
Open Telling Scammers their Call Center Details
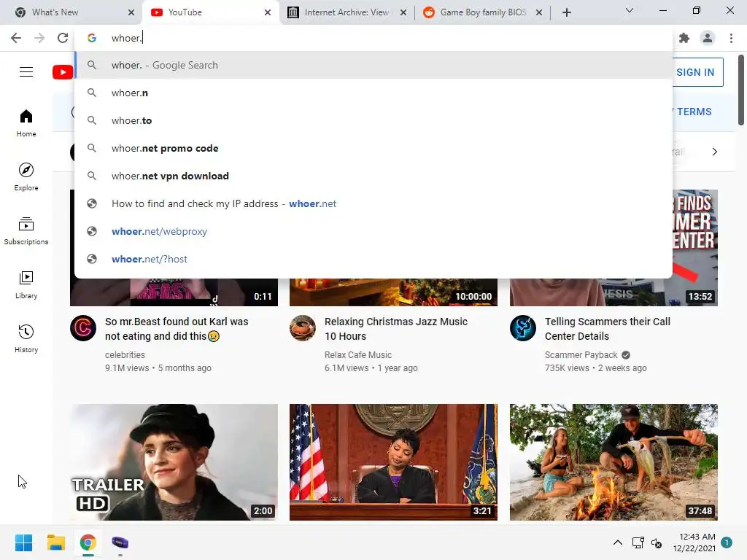[x=608, y=329]
